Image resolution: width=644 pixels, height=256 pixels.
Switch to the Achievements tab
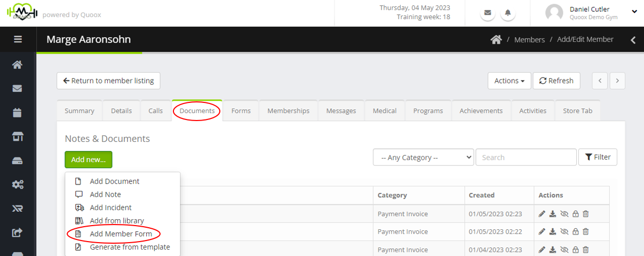pyautogui.click(x=481, y=111)
